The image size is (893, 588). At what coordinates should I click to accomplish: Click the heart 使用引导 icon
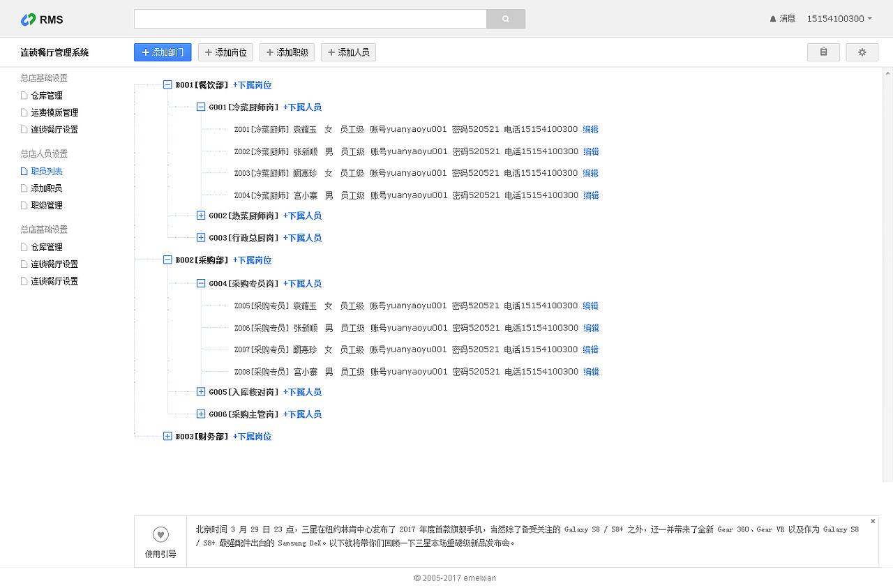pyautogui.click(x=160, y=534)
